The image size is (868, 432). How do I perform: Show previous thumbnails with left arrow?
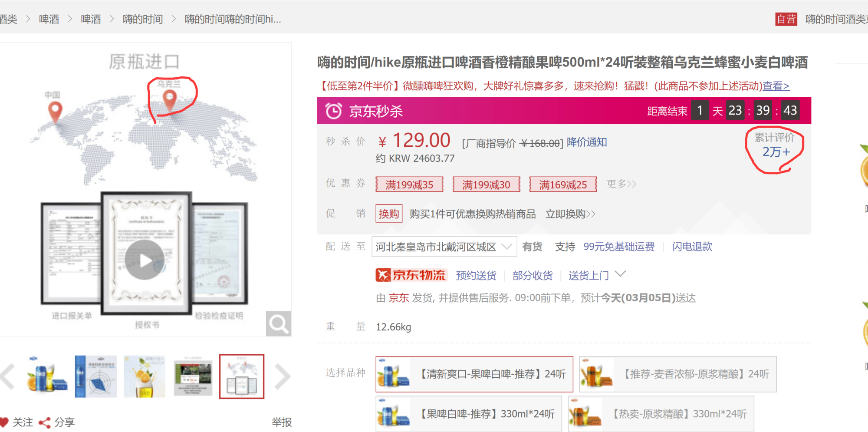tap(8, 376)
